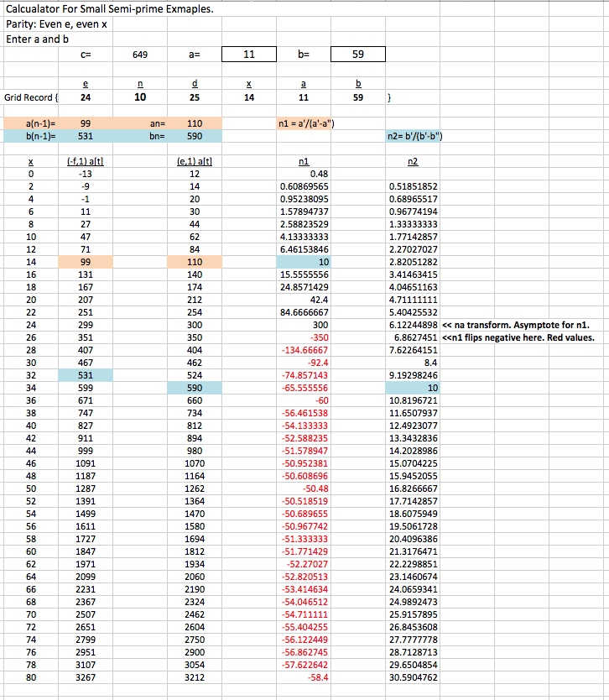The height and width of the screenshot is (700, 609).
Task: Select the blue-highlighted 10 in the n2 column
Action: coord(413,388)
